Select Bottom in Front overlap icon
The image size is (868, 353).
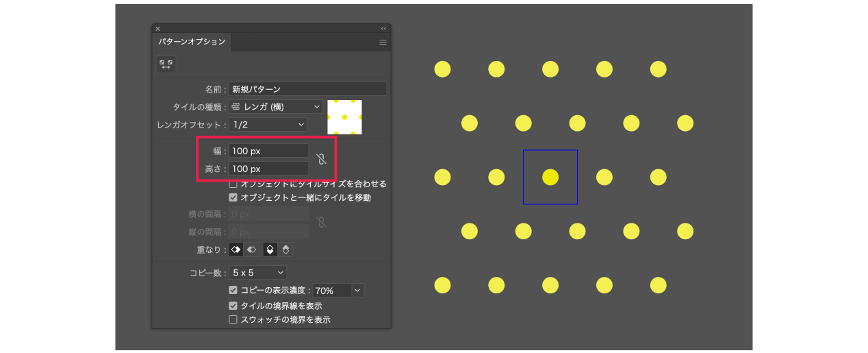coord(285,249)
